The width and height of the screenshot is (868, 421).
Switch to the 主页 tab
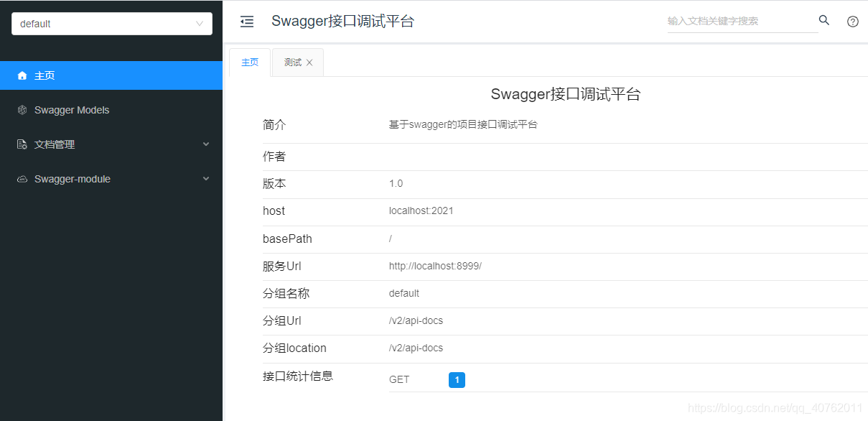tap(249, 62)
